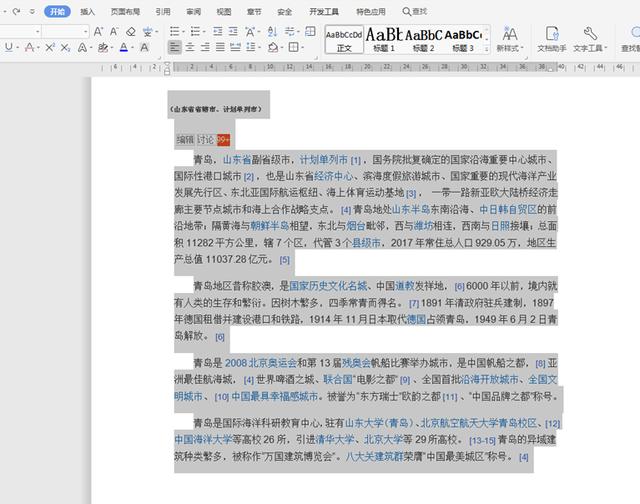The height and width of the screenshot is (504, 640).
Task: Toggle superscript X² formatting
Action: pyautogui.click(x=50, y=47)
